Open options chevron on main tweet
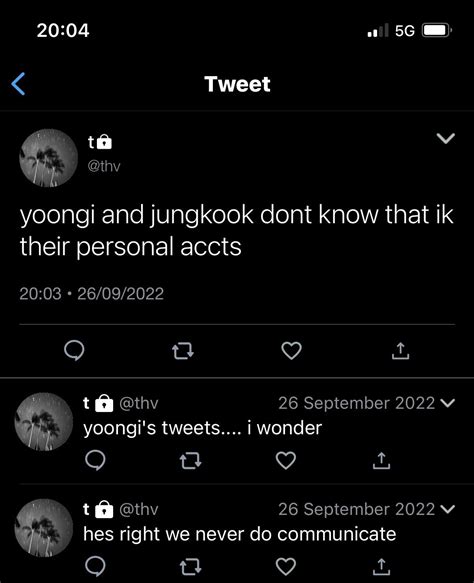 (445, 138)
